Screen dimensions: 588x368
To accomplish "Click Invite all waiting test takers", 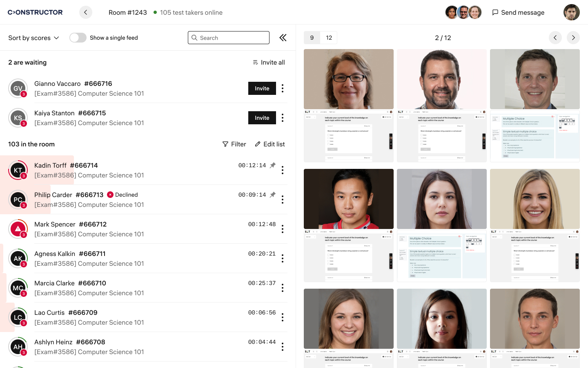I will [269, 62].
